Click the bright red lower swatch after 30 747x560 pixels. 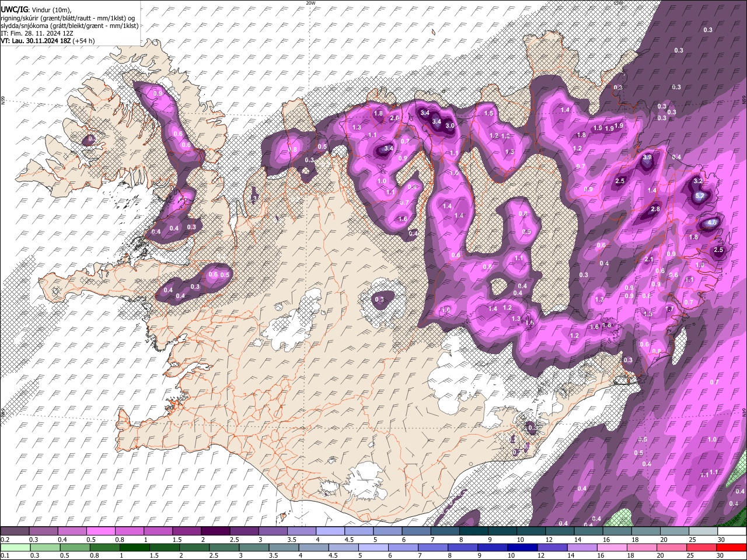pos(732,547)
